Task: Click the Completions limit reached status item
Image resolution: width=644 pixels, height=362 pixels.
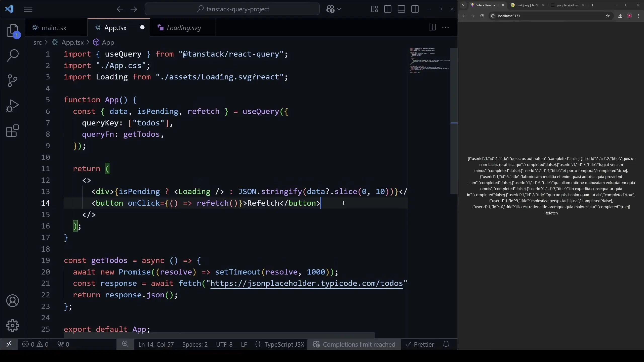Action: [x=354, y=344]
